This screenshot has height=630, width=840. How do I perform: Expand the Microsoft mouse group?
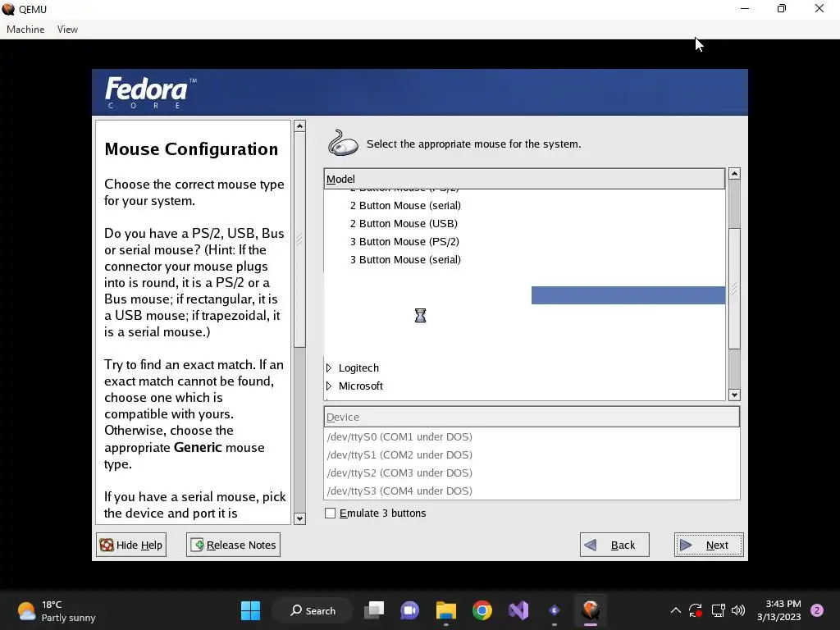[329, 386]
